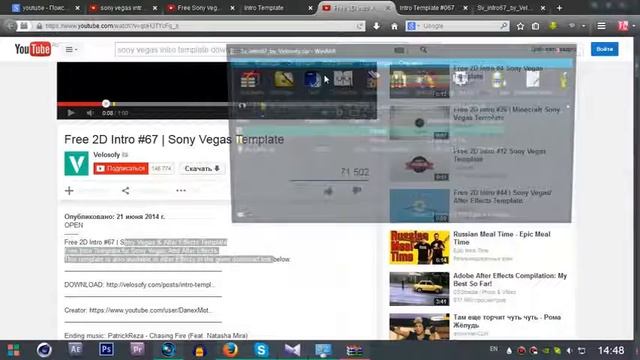Image resolution: width=640 pixels, height=360 pixels.
Task: Click the EN language indicator in tray
Action: click(x=493, y=349)
